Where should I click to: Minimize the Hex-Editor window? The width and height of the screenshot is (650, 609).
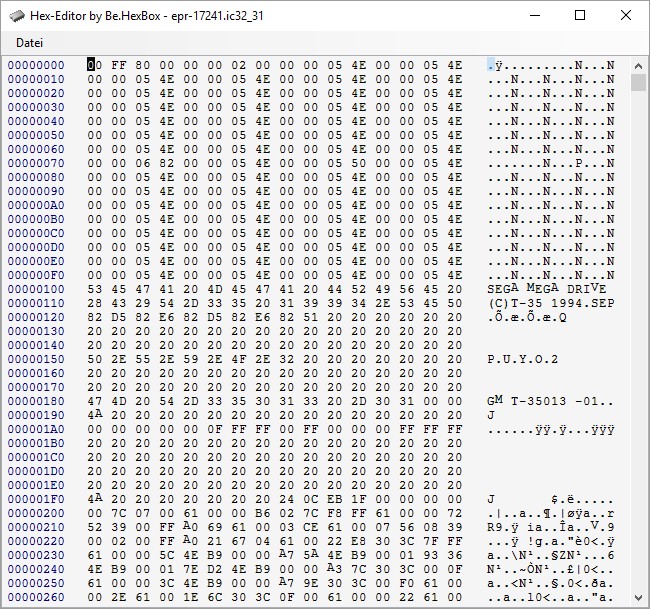click(533, 15)
